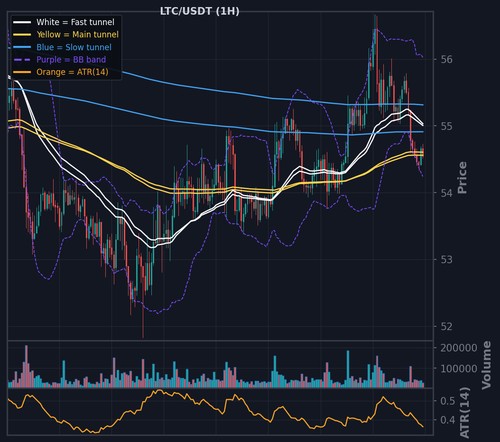Click the purple dashed sample in legend

(22, 60)
